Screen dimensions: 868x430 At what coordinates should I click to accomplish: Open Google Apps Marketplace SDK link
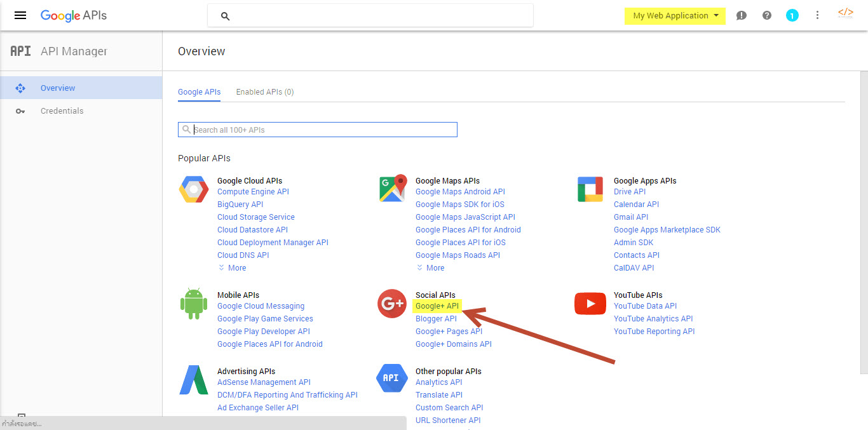[667, 230]
